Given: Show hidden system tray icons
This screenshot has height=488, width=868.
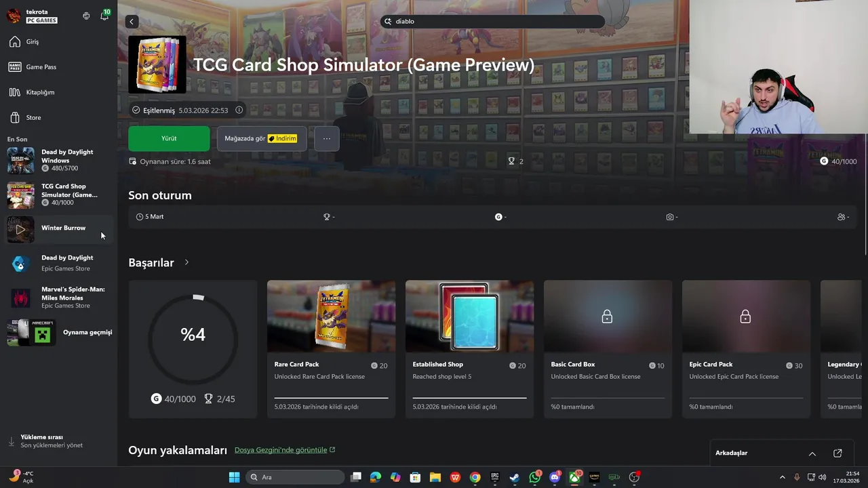Looking at the screenshot, I should click(x=782, y=477).
